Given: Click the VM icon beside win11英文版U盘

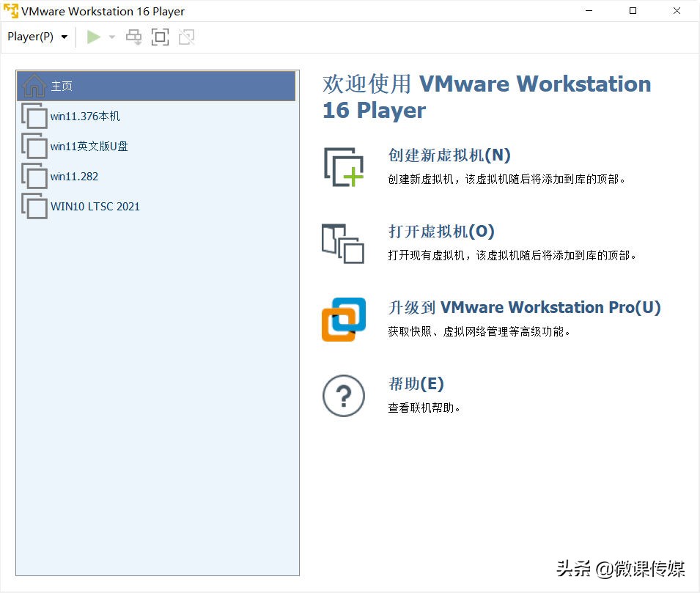Looking at the screenshot, I should click(34, 146).
